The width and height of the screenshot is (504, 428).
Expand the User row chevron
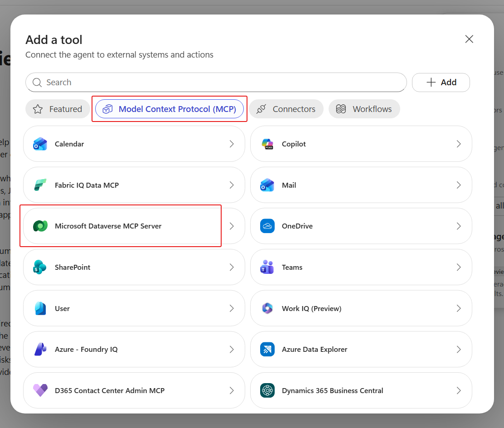[232, 308]
